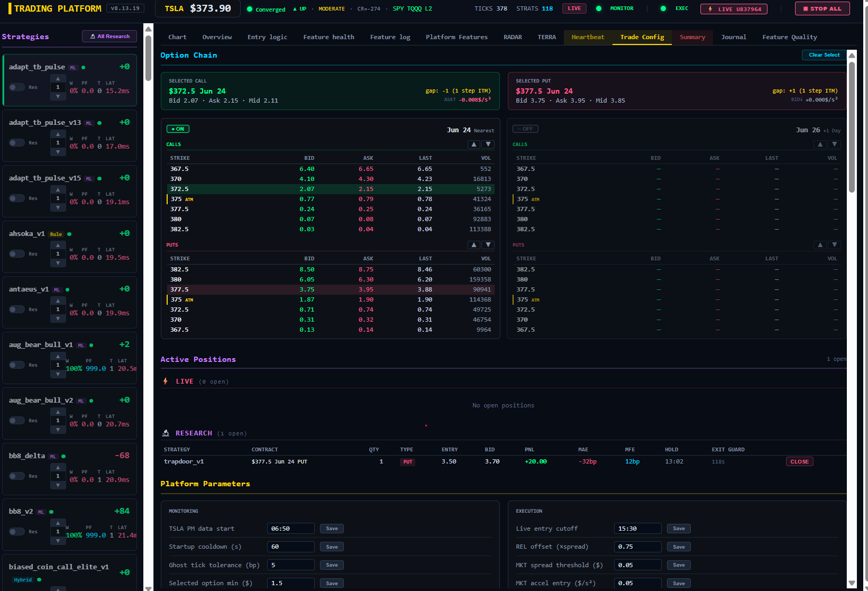Decrement ahsoka_v1 quantity with down stepper arrow
The image size is (868, 591).
tap(58, 263)
